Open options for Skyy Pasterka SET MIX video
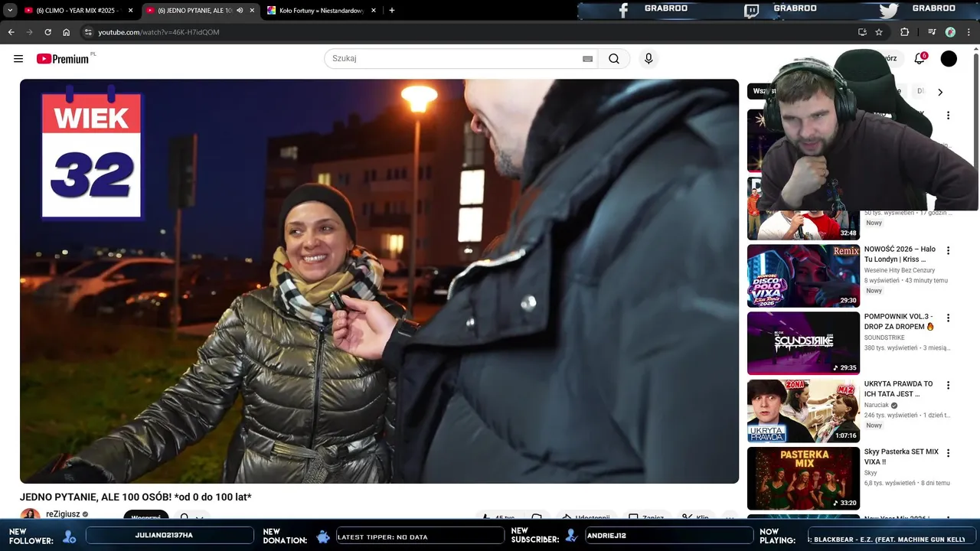Viewport: 980px width, 551px height. [948, 453]
